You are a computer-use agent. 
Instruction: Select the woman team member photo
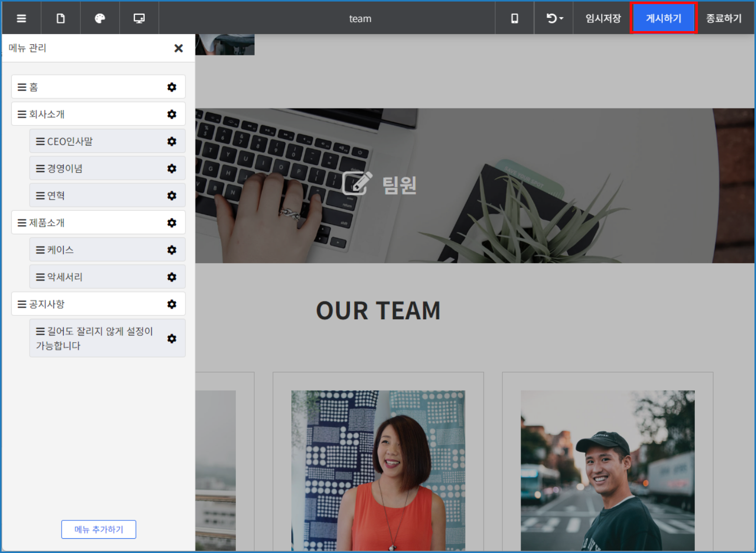tap(378, 470)
